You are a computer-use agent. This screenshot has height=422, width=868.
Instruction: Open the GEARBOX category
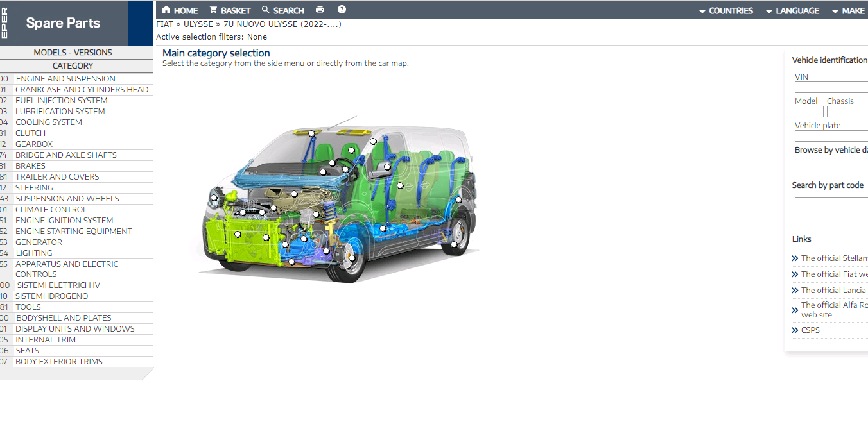pyautogui.click(x=34, y=144)
